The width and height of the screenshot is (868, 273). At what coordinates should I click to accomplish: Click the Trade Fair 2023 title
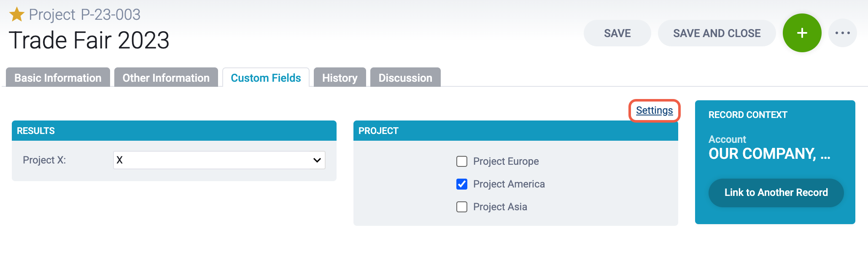coord(89,40)
